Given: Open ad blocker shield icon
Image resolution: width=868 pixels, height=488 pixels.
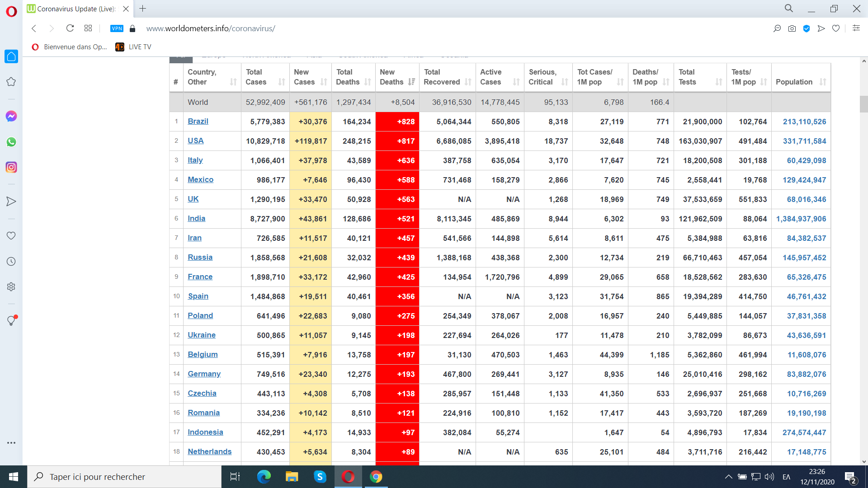Looking at the screenshot, I should [807, 28].
